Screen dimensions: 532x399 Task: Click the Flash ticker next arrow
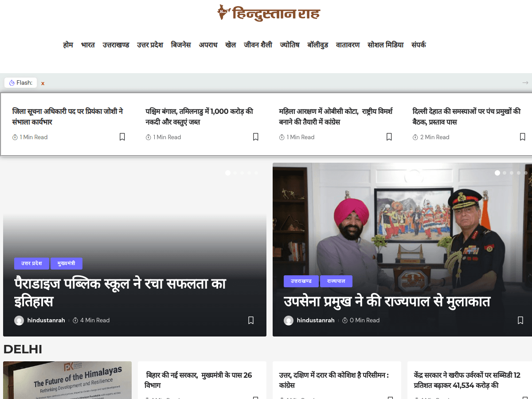pyautogui.click(x=525, y=83)
